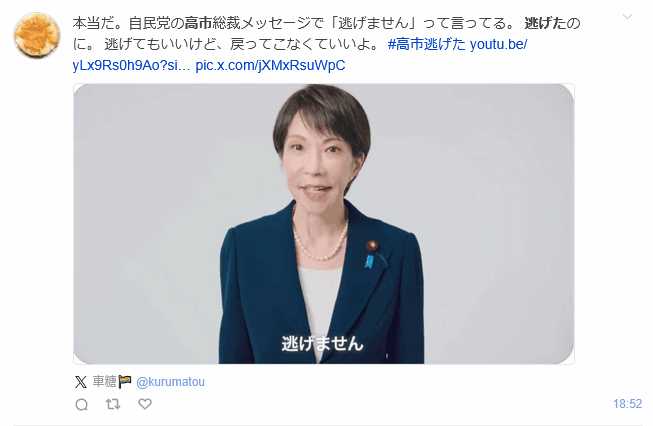Open the 18:52 timestamp

627,404
